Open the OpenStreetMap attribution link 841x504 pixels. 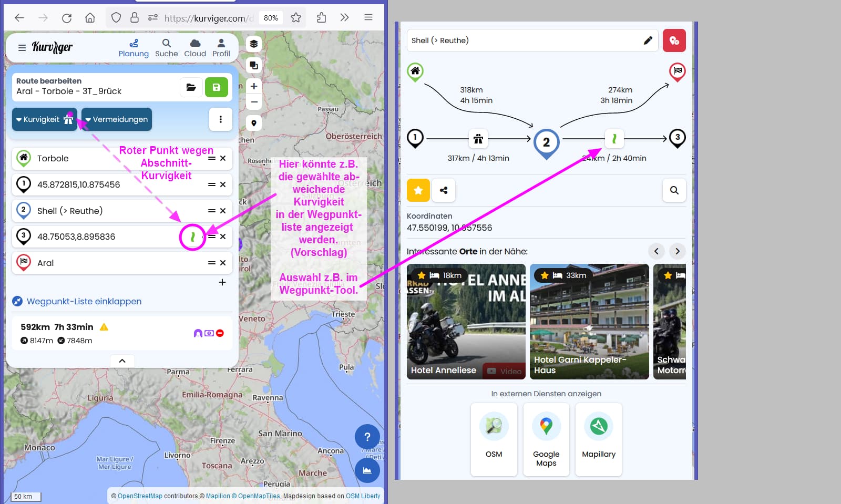[x=140, y=496]
